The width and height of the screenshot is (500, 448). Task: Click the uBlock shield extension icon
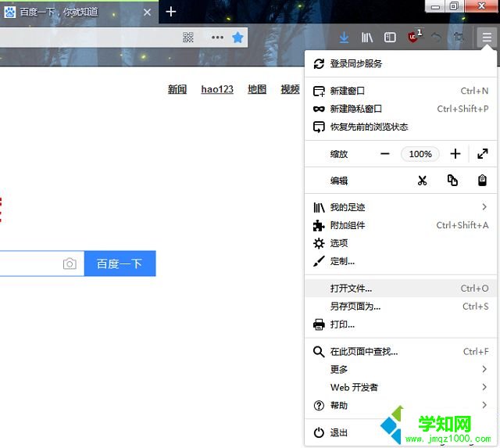[x=413, y=37]
